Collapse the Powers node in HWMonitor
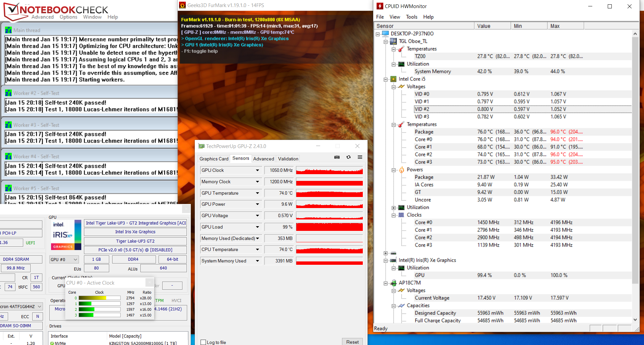Screen dimensions: 644x345 tap(394, 170)
